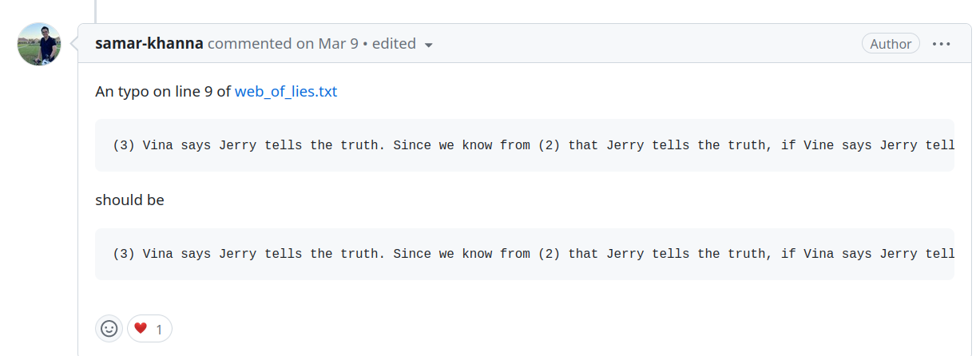Expand the edited history dropdown arrow
This screenshot has width=980, height=356.
(429, 45)
